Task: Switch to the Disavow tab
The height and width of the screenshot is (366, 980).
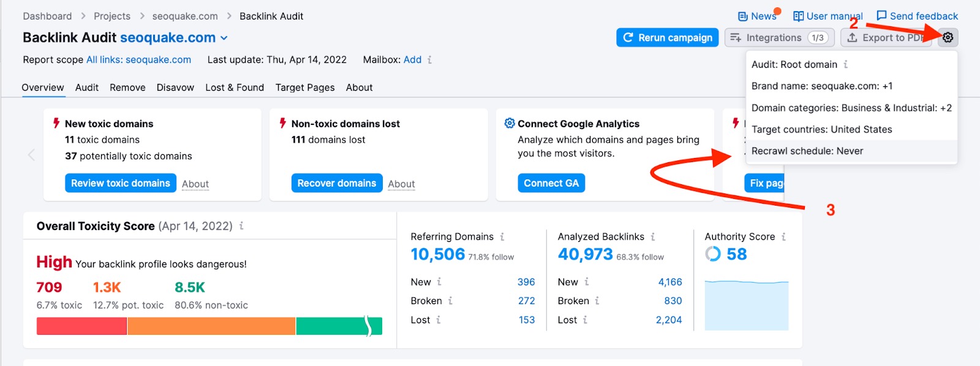Action: [175, 88]
